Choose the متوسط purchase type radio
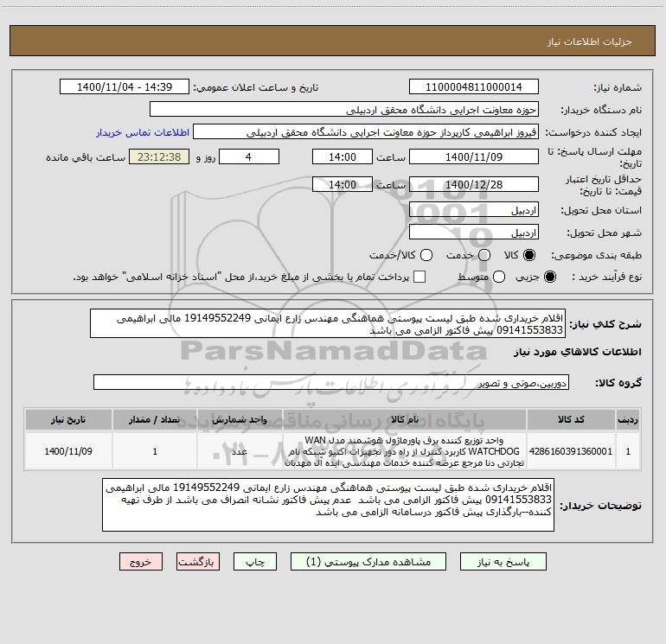The width and height of the screenshot is (666, 644). [499, 277]
